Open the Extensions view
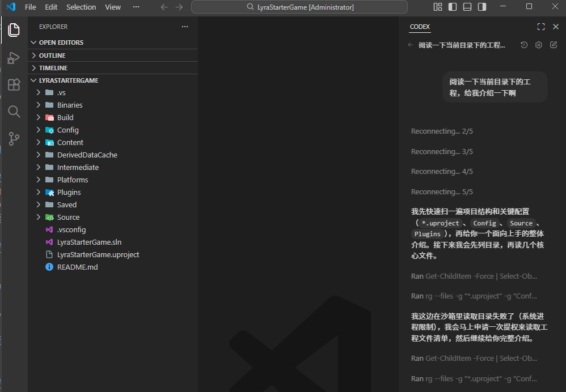 coord(14,85)
